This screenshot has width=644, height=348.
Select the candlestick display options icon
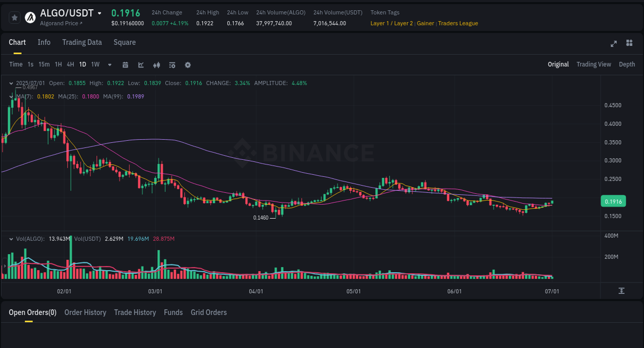[x=156, y=64]
